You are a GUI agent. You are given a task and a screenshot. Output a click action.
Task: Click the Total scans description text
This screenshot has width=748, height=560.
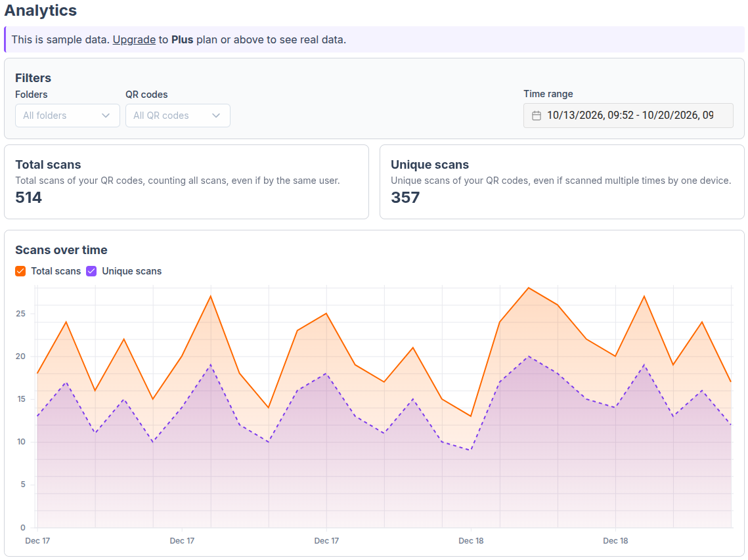[x=177, y=181]
